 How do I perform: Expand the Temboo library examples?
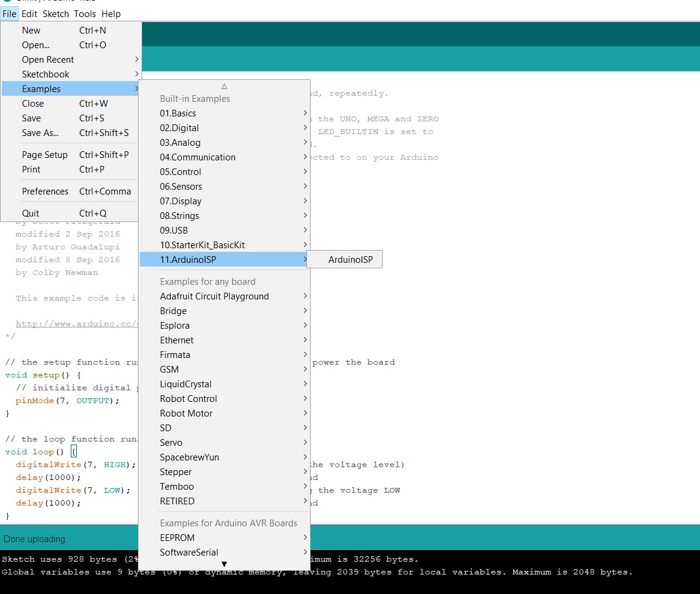point(225,487)
